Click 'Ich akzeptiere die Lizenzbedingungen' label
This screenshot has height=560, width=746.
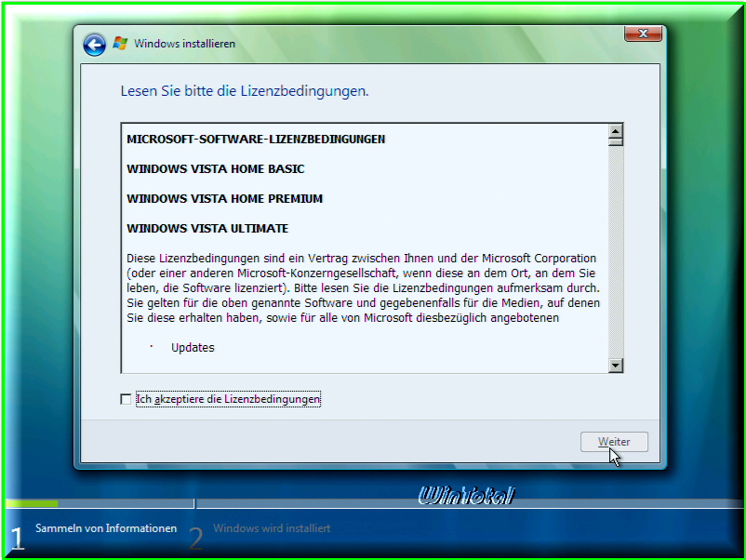228,399
